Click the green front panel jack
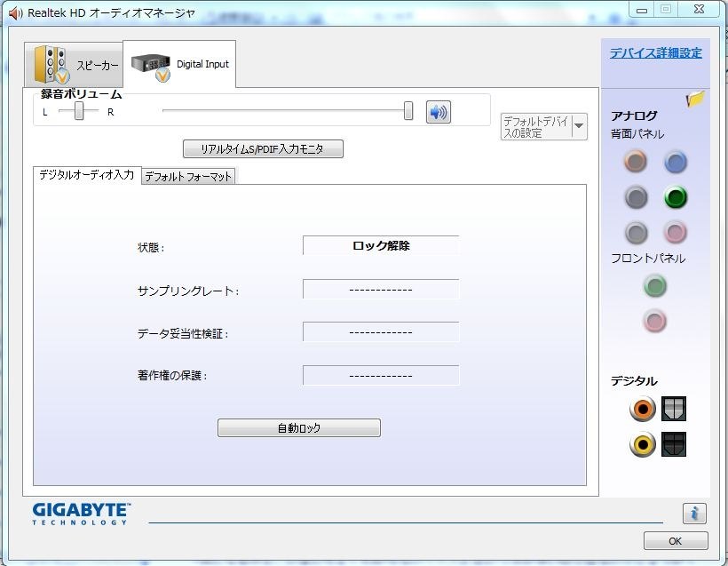This screenshot has width=728, height=566. click(x=655, y=286)
